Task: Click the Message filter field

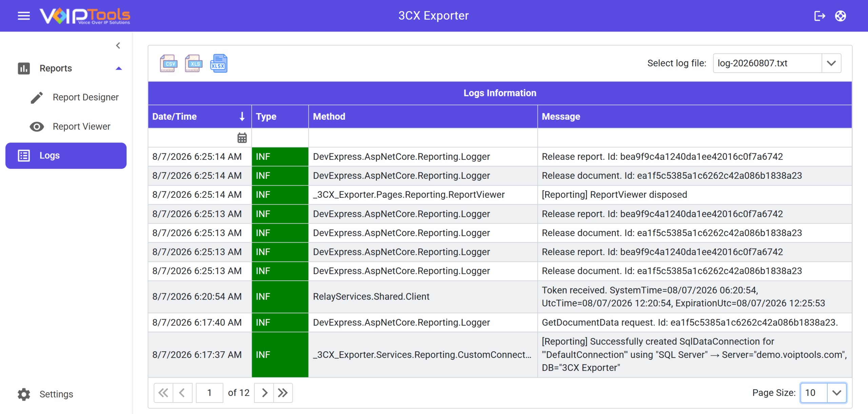Action: 695,138
